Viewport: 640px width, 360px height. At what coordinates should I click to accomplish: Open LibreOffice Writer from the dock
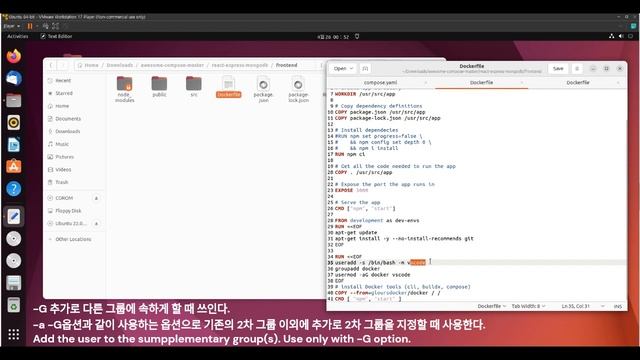[14, 144]
